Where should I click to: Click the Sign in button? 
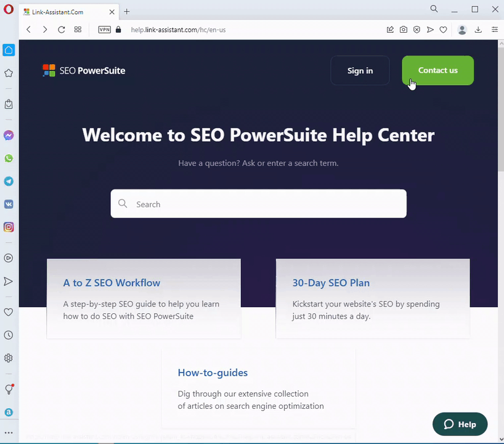pyautogui.click(x=360, y=70)
